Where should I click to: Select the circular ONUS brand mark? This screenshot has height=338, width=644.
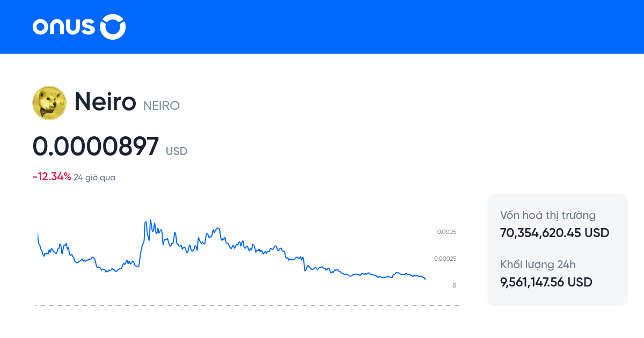pyautogui.click(x=113, y=27)
